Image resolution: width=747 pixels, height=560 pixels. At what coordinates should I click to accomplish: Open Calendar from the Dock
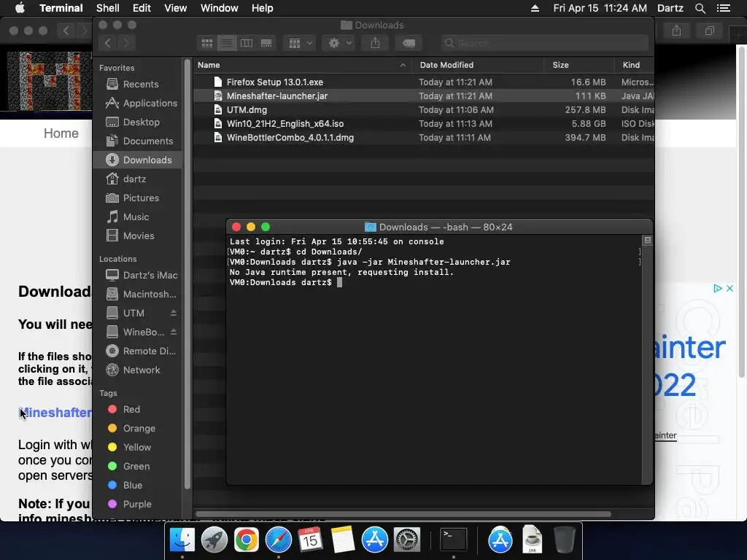(x=310, y=540)
